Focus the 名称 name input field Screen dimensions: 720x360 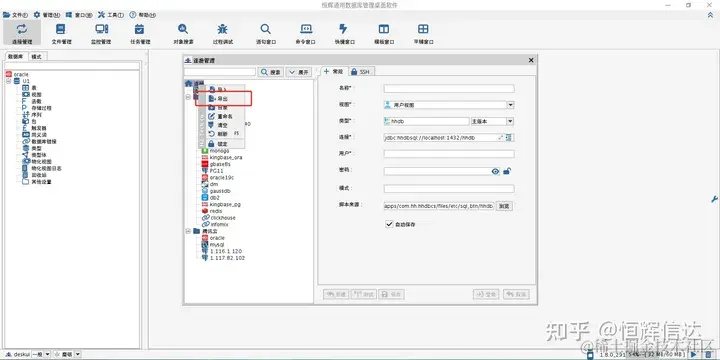tap(449, 89)
